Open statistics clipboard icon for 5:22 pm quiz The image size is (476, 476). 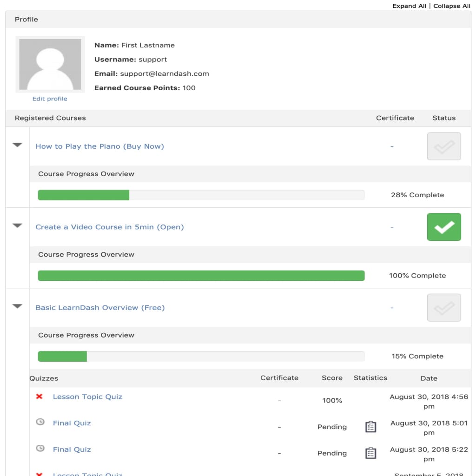coord(370,453)
